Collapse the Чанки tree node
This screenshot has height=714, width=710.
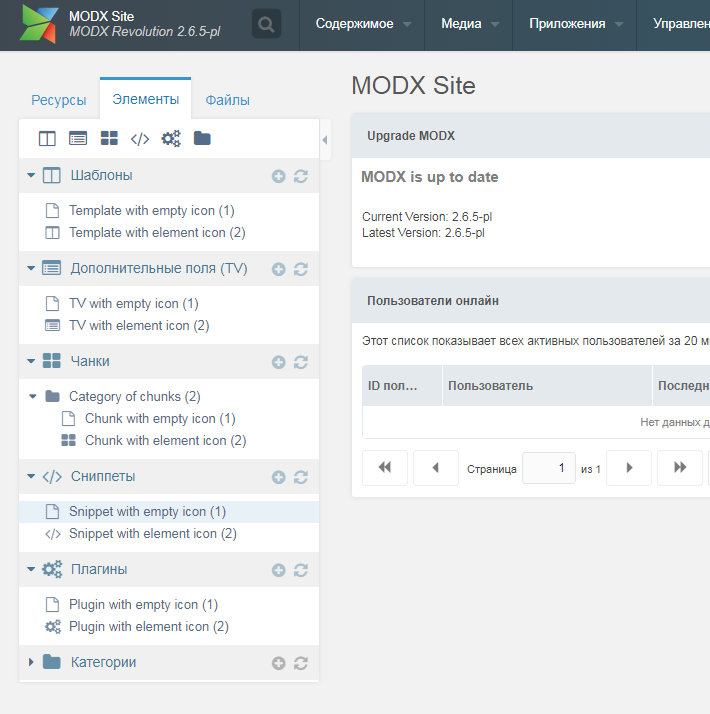[31, 361]
